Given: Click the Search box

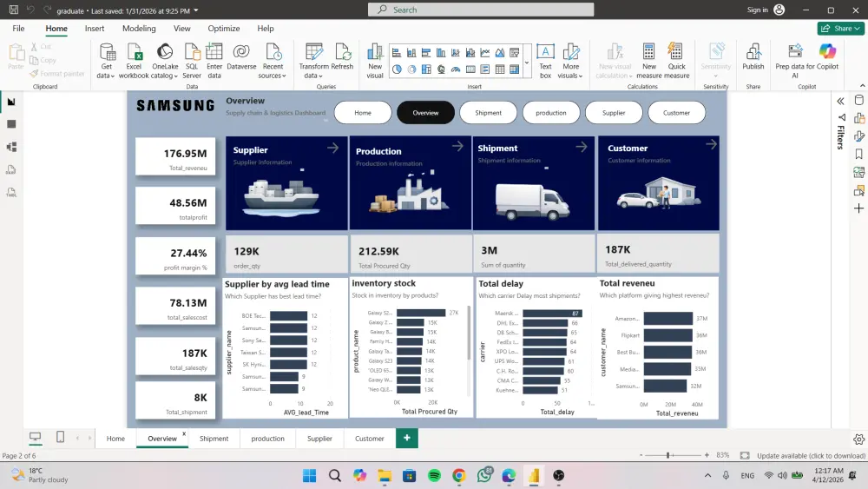Looking at the screenshot, I should 481,10.
